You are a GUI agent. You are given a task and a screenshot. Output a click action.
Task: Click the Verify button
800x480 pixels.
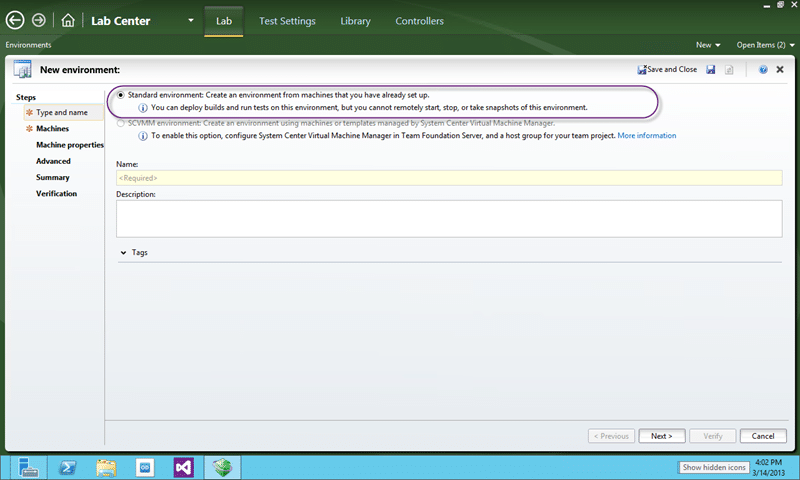tap(713, 436)
